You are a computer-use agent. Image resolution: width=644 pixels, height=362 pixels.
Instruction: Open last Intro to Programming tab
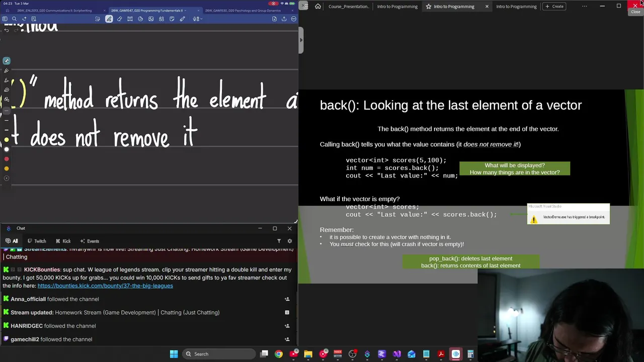(x=516, y=6)
